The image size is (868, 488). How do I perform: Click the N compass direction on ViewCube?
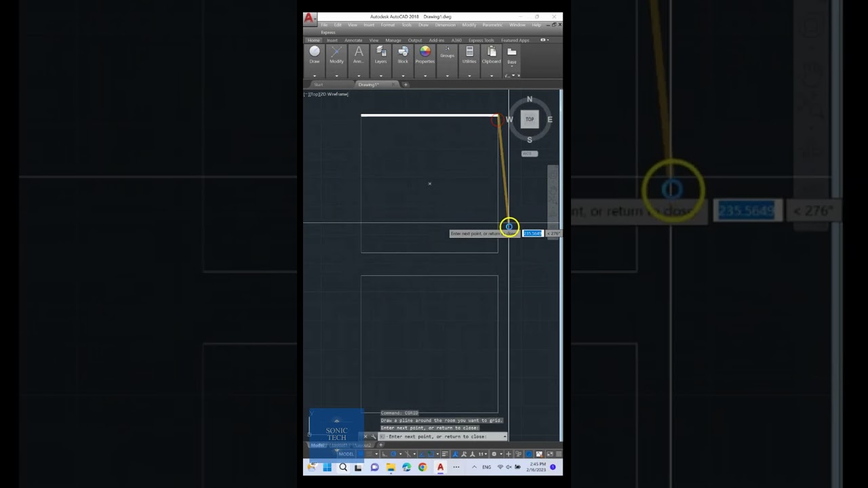coord(530,100)
